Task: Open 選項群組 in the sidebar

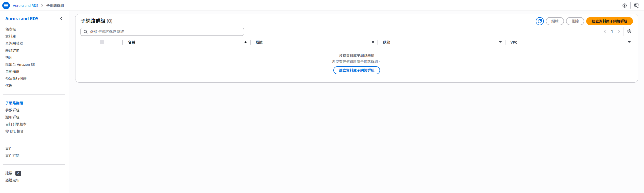Action: (12, 117)
